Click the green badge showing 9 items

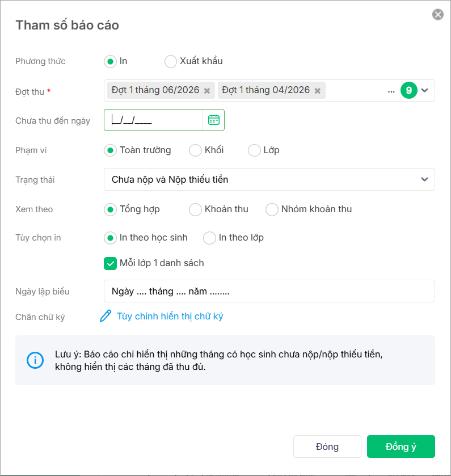(x=408, y=90)
